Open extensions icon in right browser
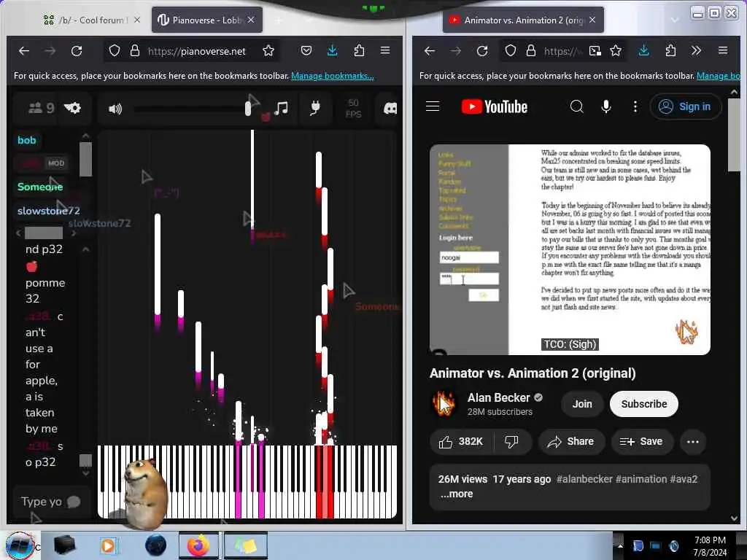This screenshot has height=560, width=747. click(x=670, y=50)
